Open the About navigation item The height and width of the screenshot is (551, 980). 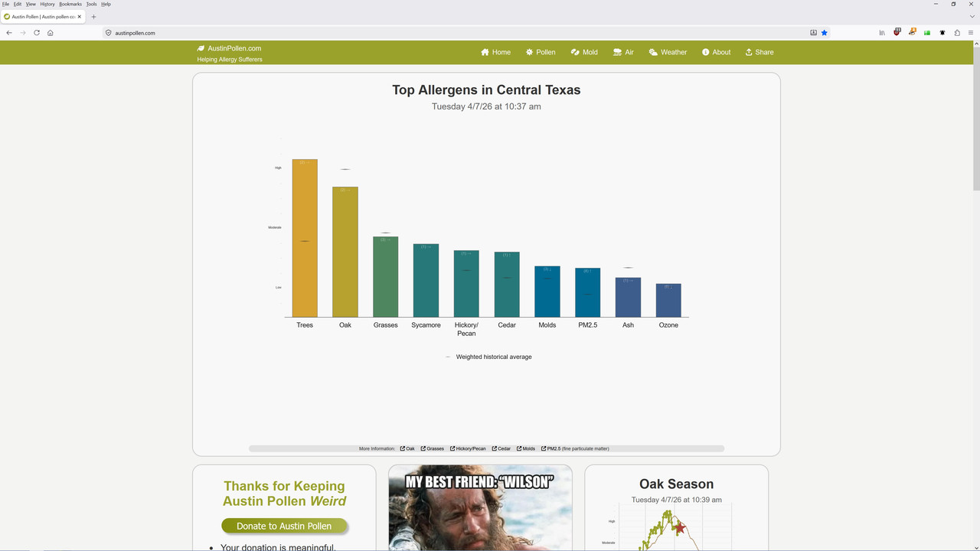(x=717, y=52)
